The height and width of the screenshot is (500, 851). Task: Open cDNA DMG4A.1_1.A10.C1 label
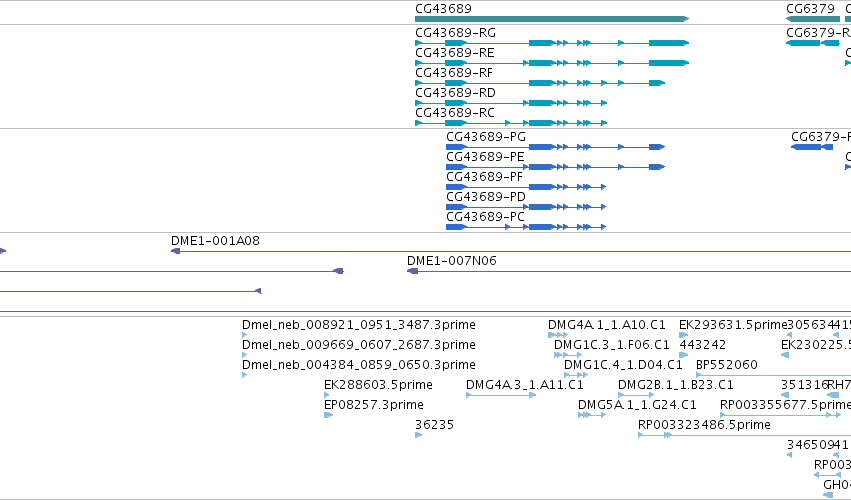coord(606,325)
